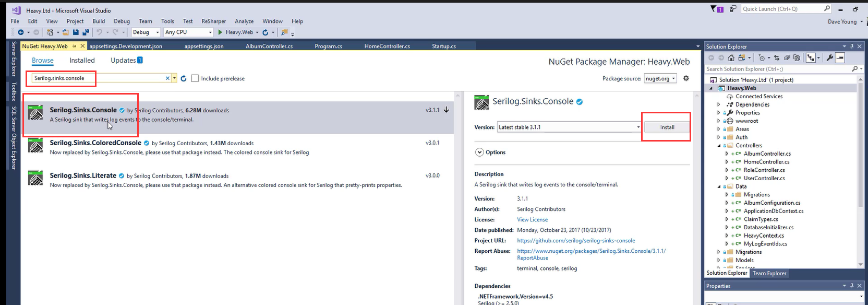Click the Find in Files toolbar icon
The width and height of the screenshot is (868, 305).
[284, 32]
